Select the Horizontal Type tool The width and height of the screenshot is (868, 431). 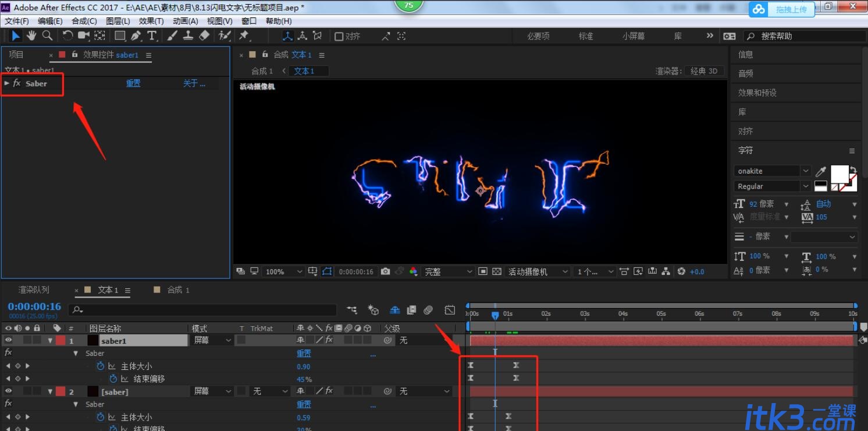click(x=152, y=36)
